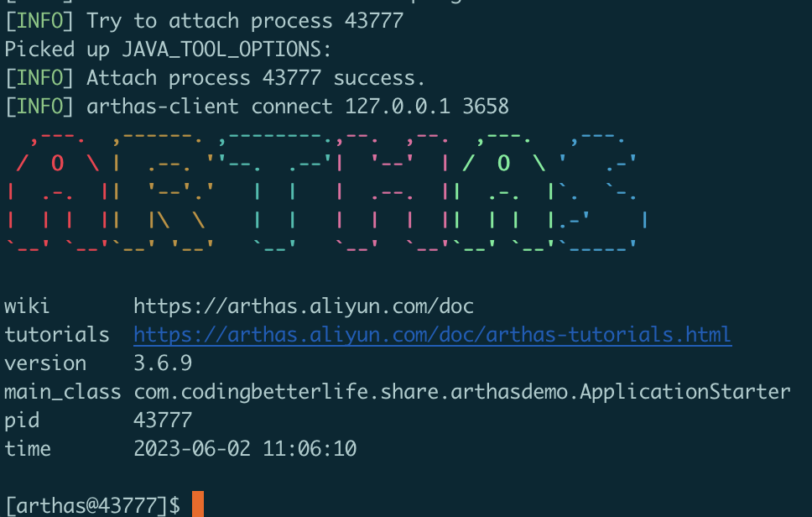This screenshot has width=812, height=517.
Task: Click the 'main_class' label
Action: pos(63,392)
